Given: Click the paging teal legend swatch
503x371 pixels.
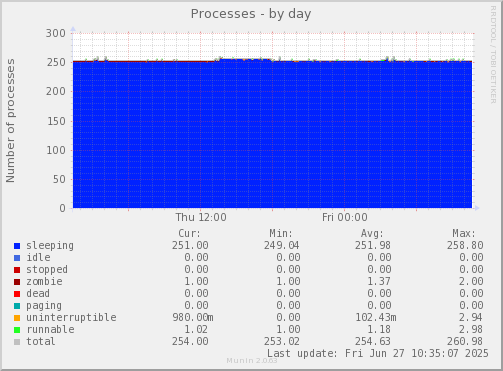Looking at the screenshot, I should pyautogui.click(x=17, y=306).
